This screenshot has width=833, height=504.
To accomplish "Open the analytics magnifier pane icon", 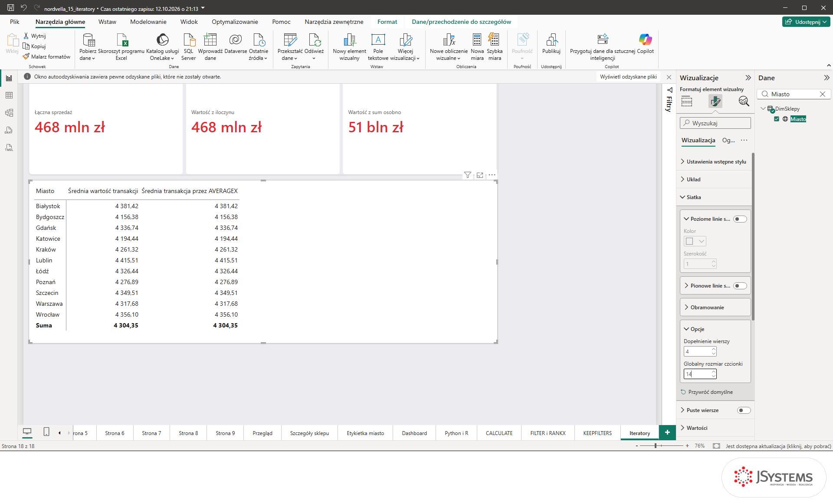I will pyautogui.click(x=744, y=101).
